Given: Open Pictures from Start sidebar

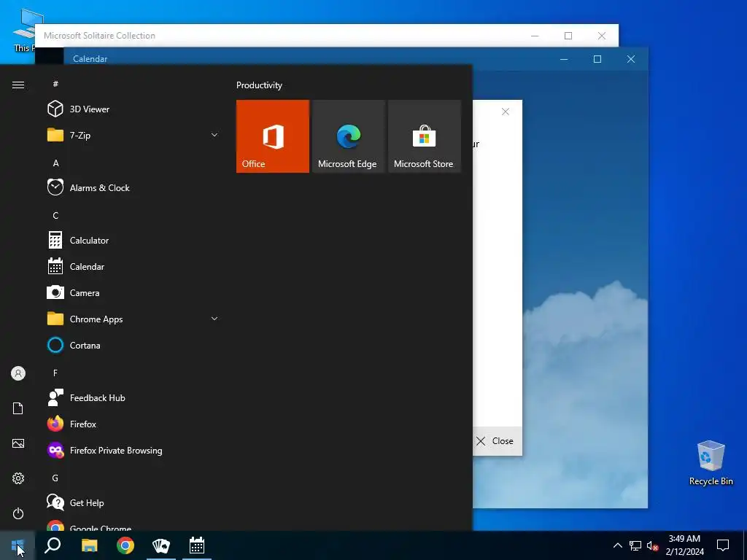Looking at the screenshot, I should (x=18, y=443).
